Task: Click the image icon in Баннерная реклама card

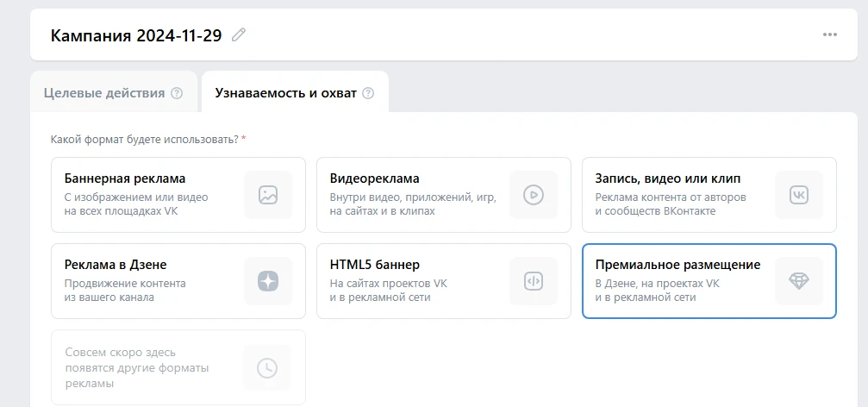Action: click(x=268, y=195)
